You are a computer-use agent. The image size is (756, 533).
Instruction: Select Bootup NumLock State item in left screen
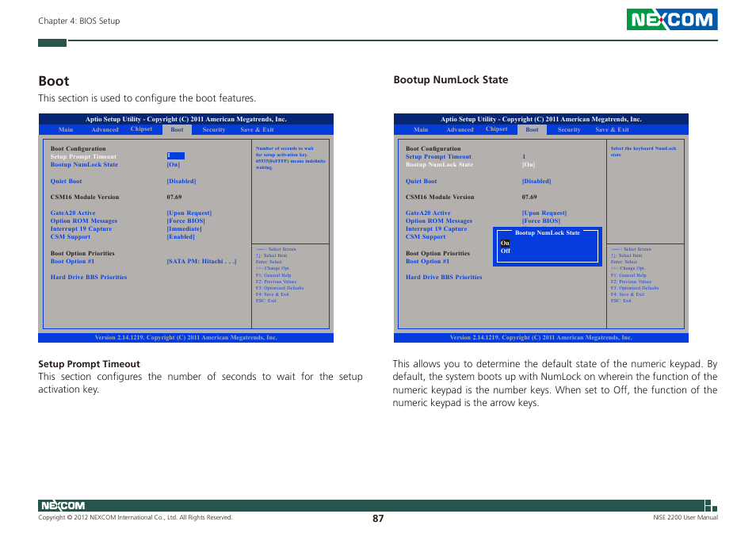pyautogui.click(x=84, y=164)
